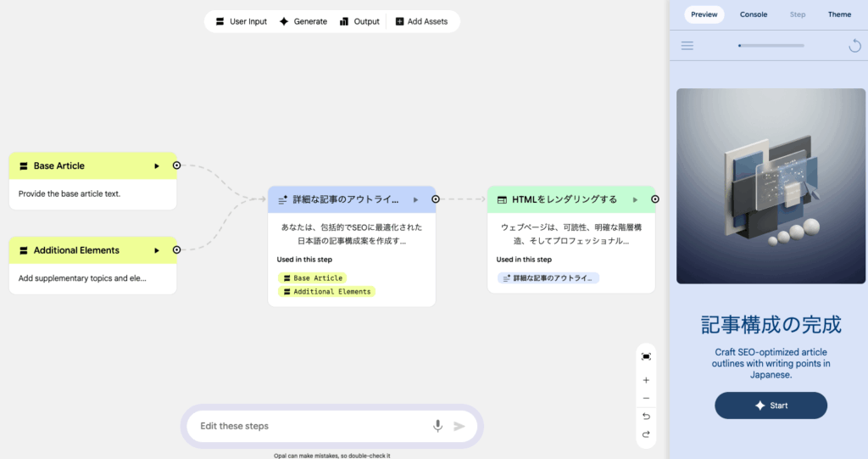Zoom out with the minus icon
This screenshot has width=868, height=459.
pos(646,399)
